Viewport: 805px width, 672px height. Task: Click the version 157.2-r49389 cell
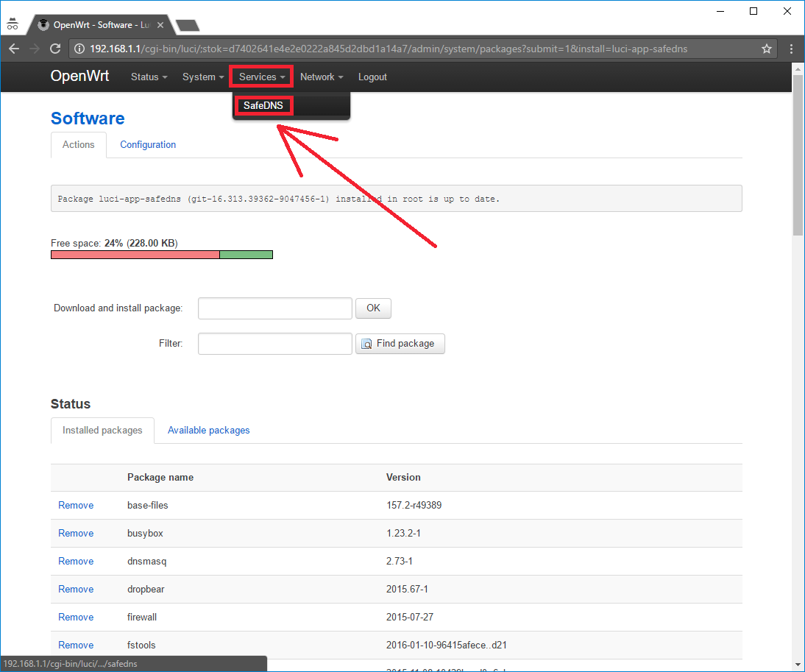tap(414, 505)
